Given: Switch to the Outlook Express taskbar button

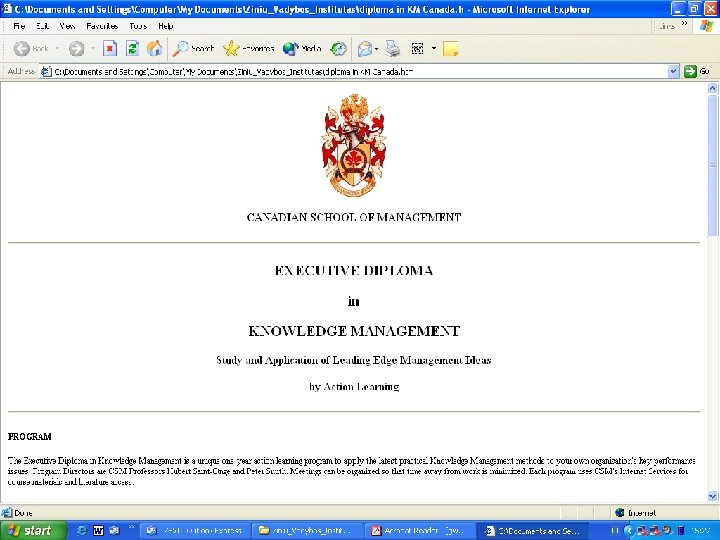Looking at the screenshot, I should 195,531.
